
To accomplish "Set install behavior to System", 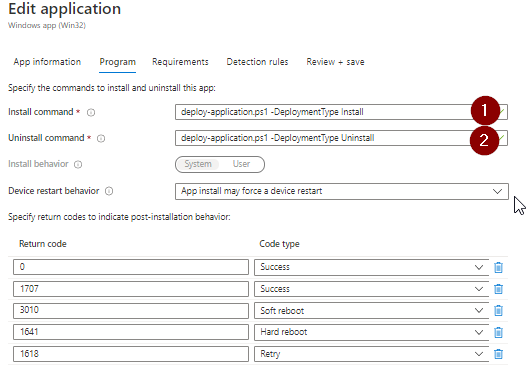I will [x=198, y=164].
